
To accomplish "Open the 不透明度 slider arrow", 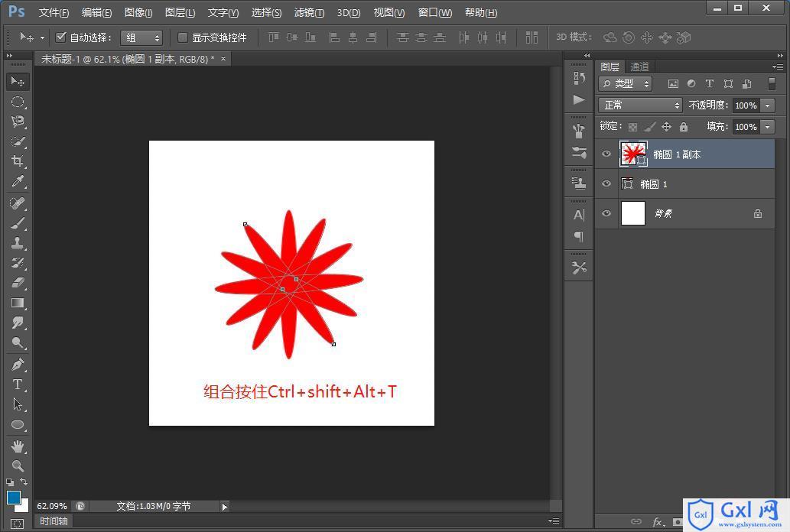I will 767,105.
